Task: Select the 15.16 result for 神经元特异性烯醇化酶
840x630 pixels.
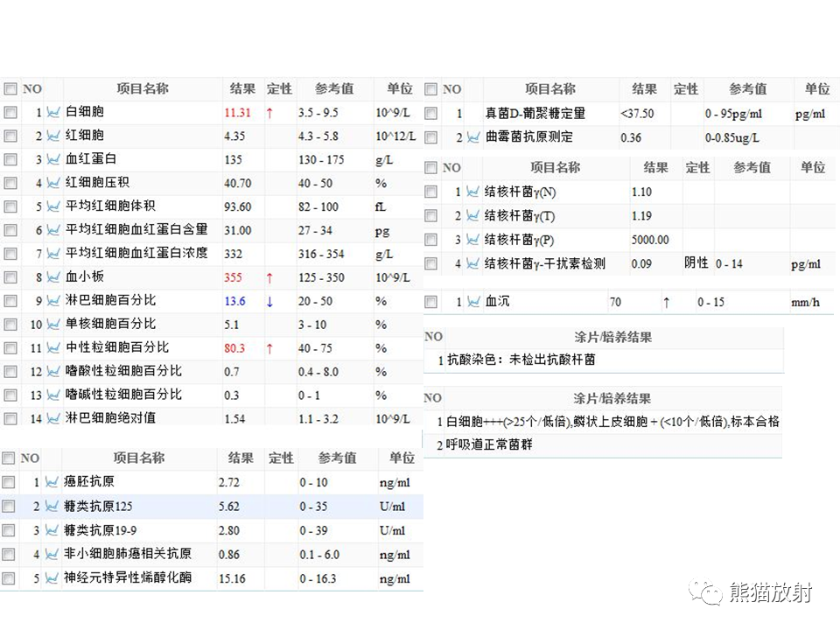Action: tap(232, 578)
